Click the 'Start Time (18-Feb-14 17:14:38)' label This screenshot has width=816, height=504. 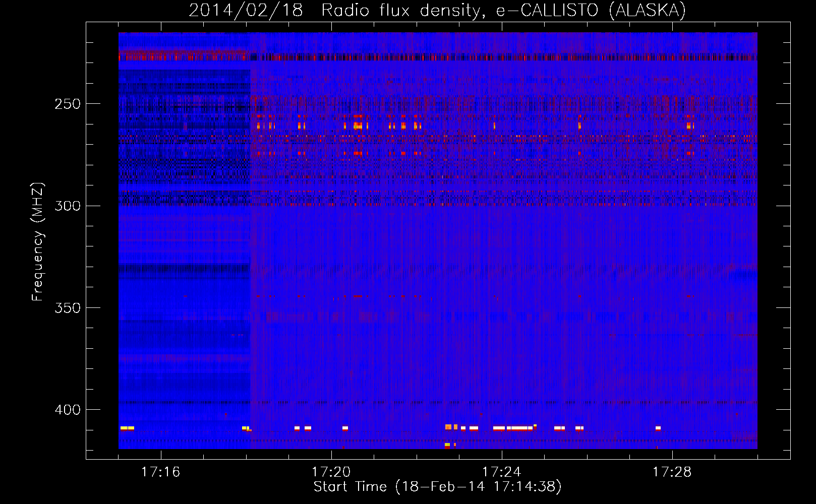(x=437, y=487)
